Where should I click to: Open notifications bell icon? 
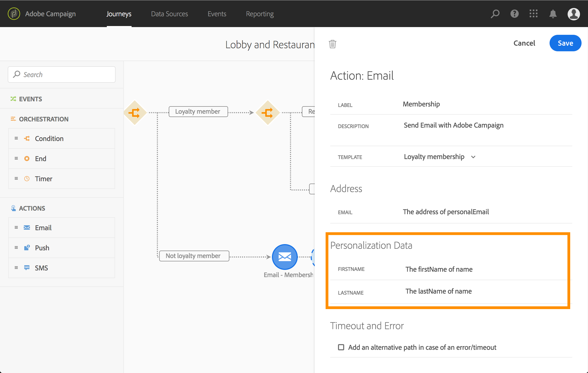(553, 14)
